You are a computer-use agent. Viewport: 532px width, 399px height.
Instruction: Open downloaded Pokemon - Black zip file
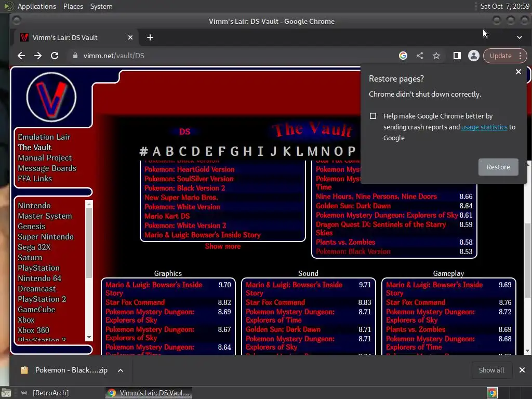(x=64, y=370)
